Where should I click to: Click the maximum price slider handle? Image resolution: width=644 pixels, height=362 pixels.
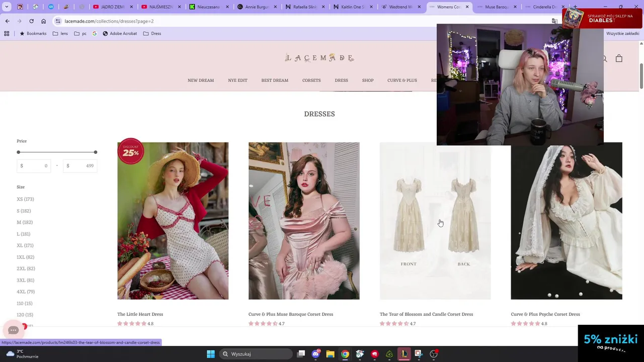95,152
